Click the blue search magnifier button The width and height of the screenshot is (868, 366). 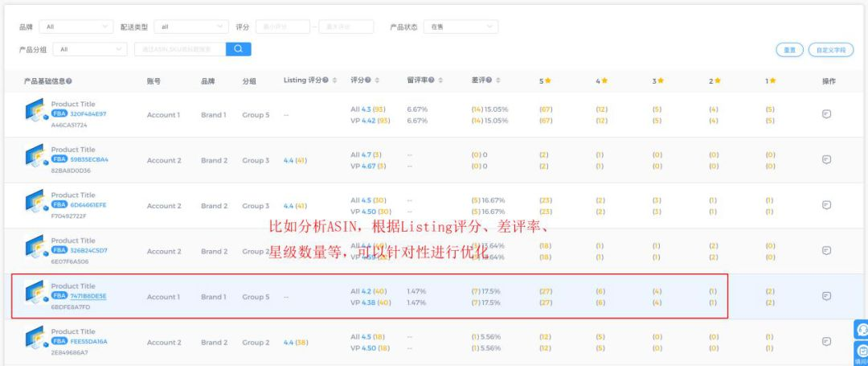(x=238, y=49)
